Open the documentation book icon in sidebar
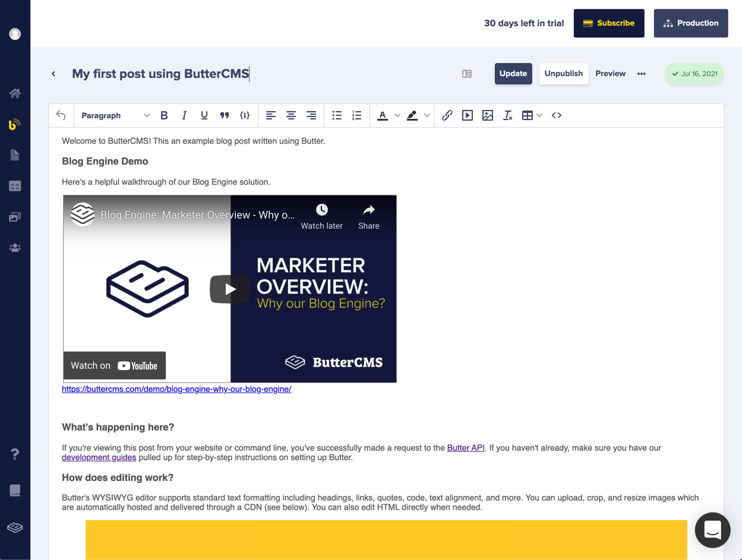This screenshot has height=560, width=742. 15,491
